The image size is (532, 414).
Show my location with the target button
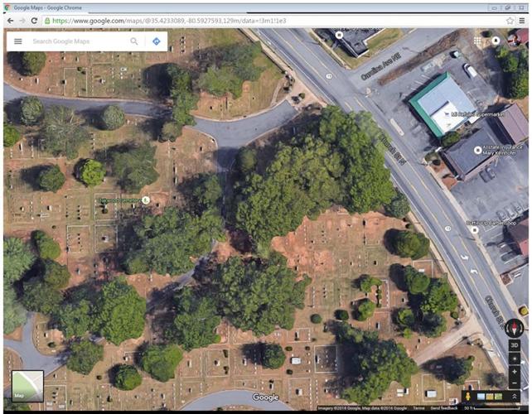pos(515,359)
